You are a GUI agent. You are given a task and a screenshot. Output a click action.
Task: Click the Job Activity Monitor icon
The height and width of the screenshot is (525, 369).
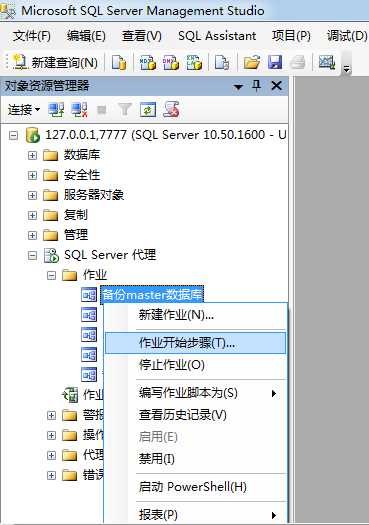click(71, 395)
